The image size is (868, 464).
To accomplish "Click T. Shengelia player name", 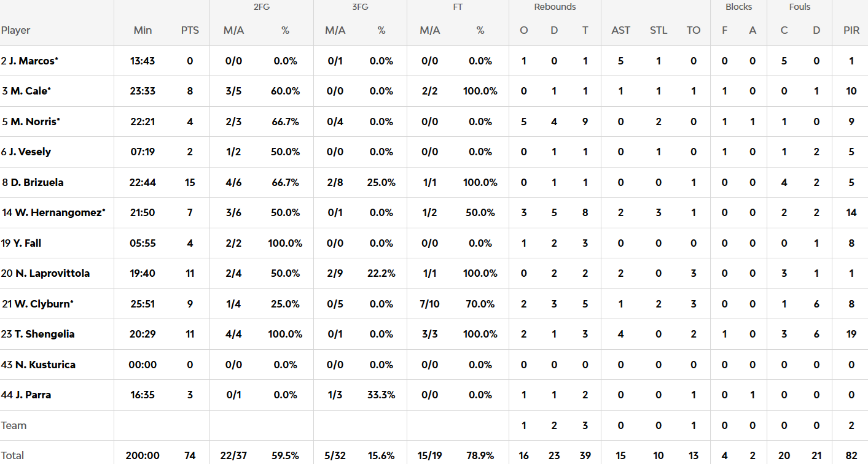I will pyautogui.click(x=44, y=334).
